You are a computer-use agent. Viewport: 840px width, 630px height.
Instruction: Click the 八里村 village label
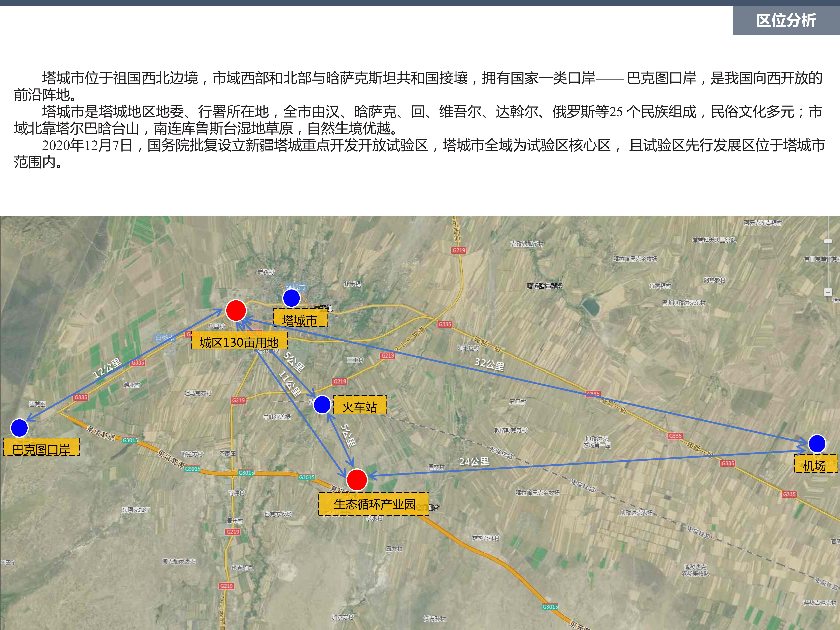pos(216,326)
